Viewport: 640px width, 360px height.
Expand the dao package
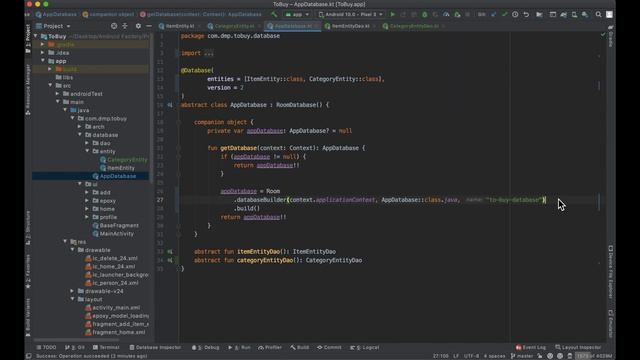[x=87, y=143]
